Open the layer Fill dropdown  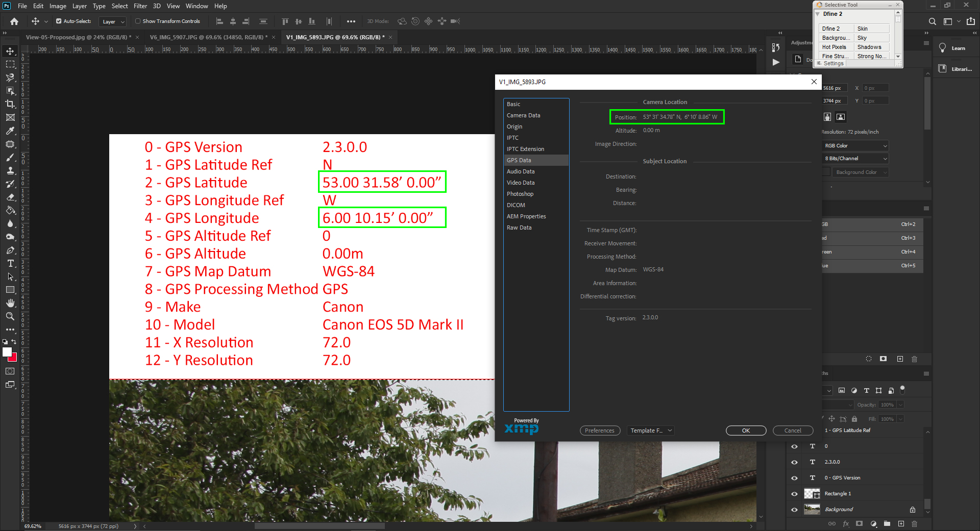900,419
